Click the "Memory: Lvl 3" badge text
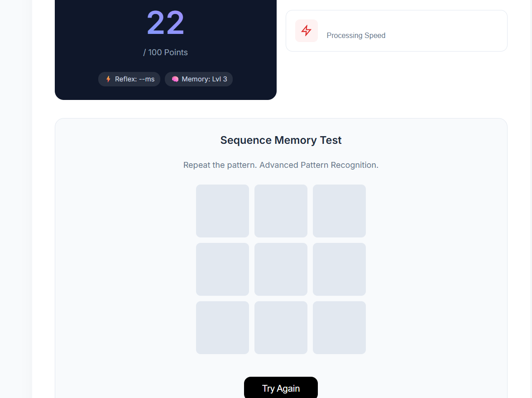The height and width of the screenshot is (398, 532). 204,79
